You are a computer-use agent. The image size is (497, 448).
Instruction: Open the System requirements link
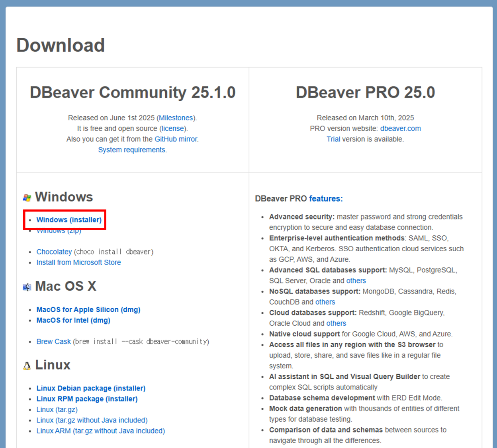point(132,150)
